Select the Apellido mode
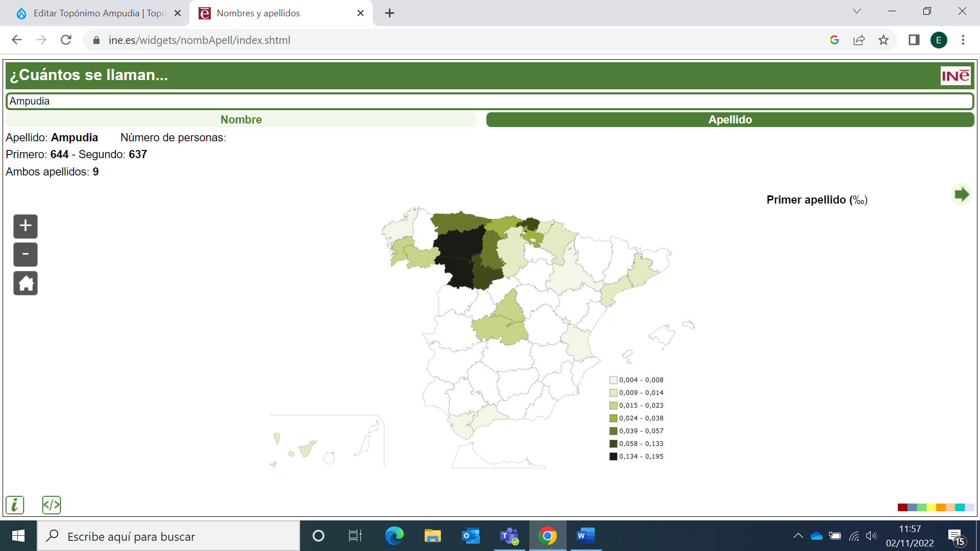The width and height of the screenshot is (980, 551). pyautogui.click(x=730, y=120)
